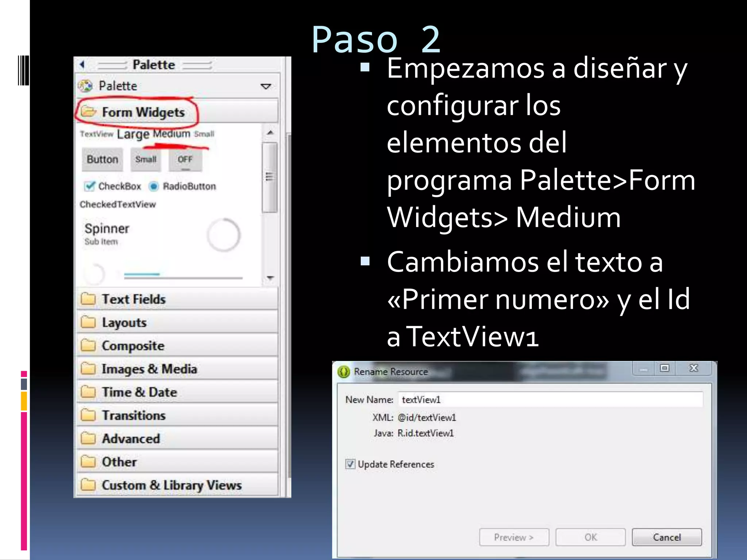
Task: Click the Preview > button
Action: (514, 537)
